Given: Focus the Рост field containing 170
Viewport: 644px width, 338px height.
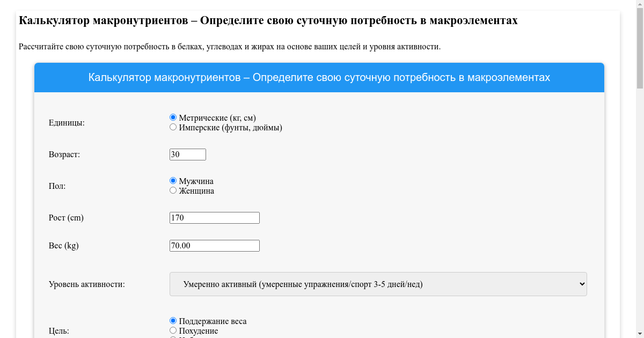Looking at the screenshot, I should tap(214, 218).
